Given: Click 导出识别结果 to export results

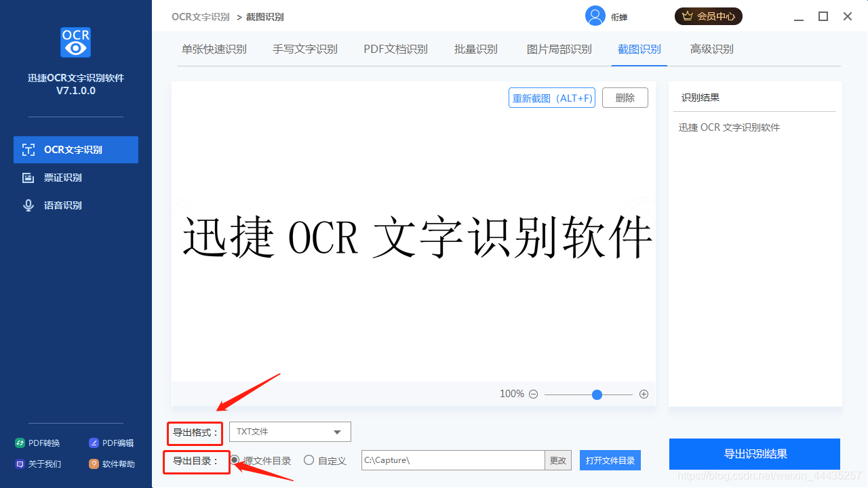Looking at the screenshot, I should (x=754, y=454).
